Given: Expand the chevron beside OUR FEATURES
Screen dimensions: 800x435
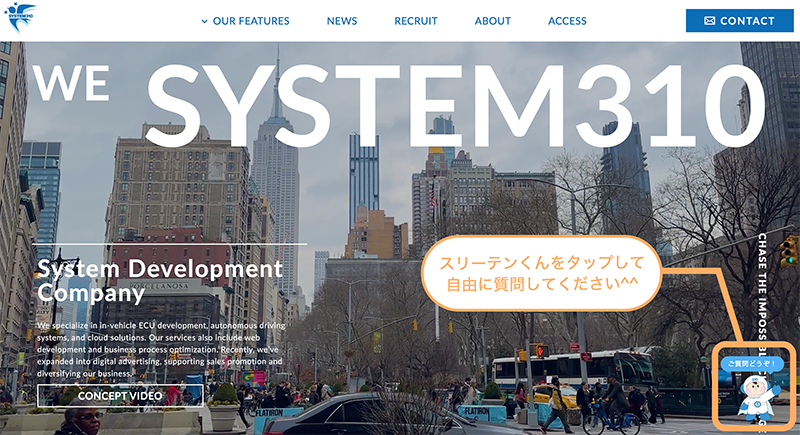Looking at the screenshot, I should click(x=204, y=21).
